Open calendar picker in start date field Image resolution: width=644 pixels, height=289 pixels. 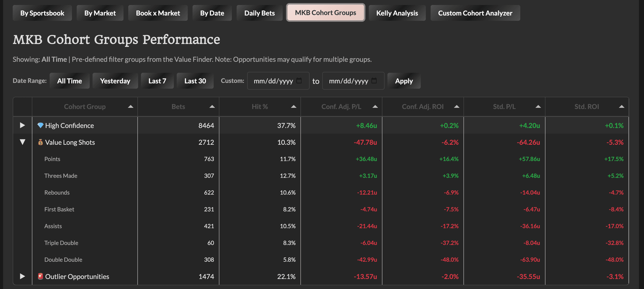point(299,81)
